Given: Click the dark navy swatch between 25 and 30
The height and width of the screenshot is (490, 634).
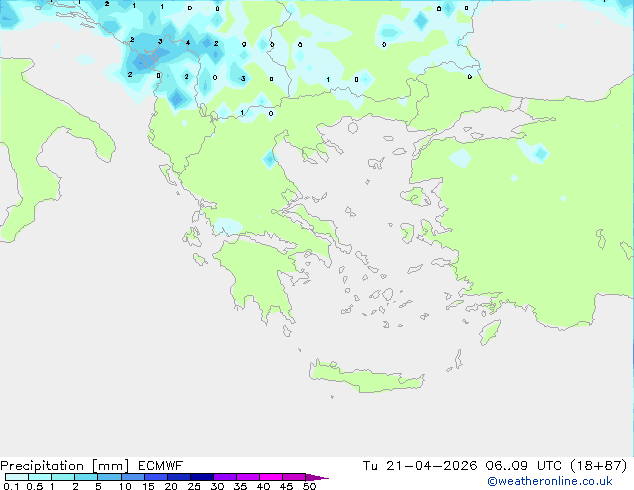Looking at the screenshot, I should 201,477.
